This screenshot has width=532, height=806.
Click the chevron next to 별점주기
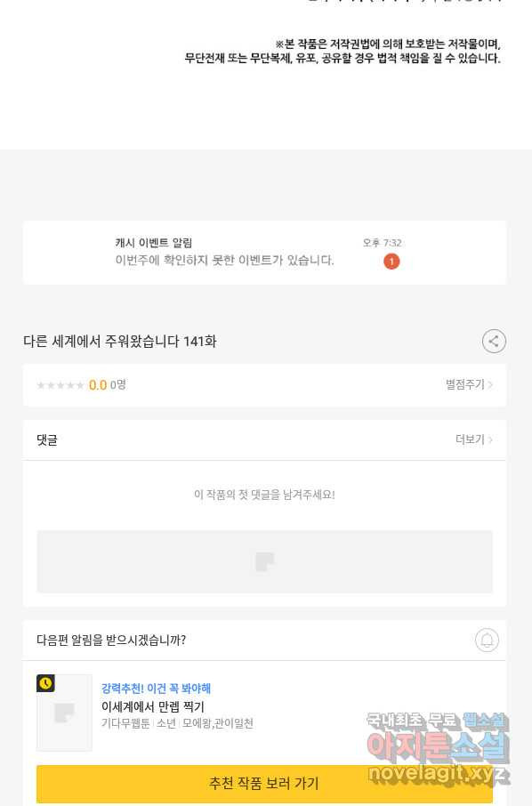[x=490, y=384]
